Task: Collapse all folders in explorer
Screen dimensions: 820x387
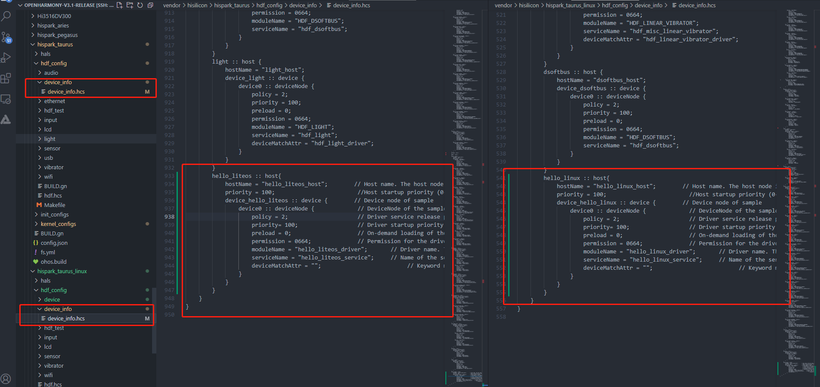Action: point(150,5)
